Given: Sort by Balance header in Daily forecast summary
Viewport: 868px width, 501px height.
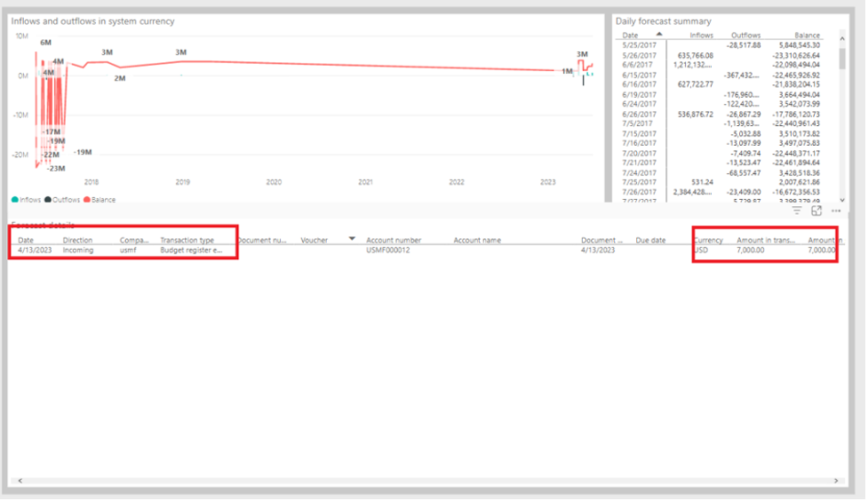Looking at the screenshot, I should tap(807, 35).
